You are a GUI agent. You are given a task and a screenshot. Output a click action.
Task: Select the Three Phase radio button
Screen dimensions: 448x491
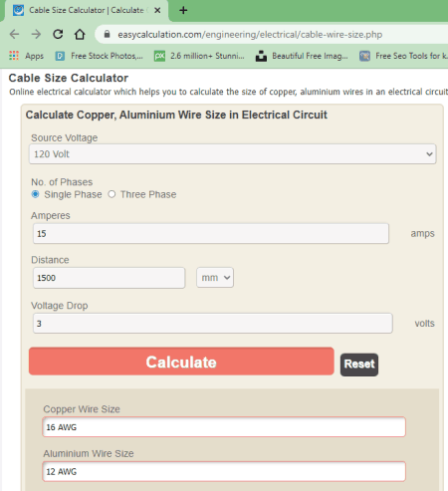point(112,194)
